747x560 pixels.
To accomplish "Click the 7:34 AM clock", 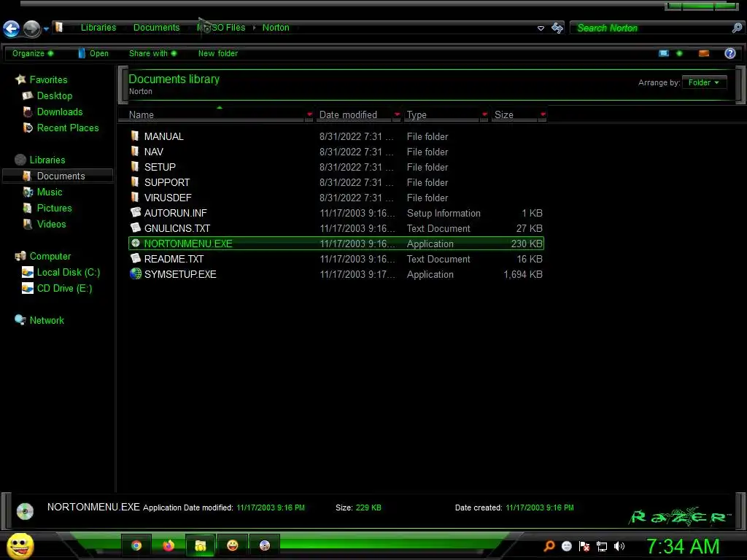I will [682, 546].
